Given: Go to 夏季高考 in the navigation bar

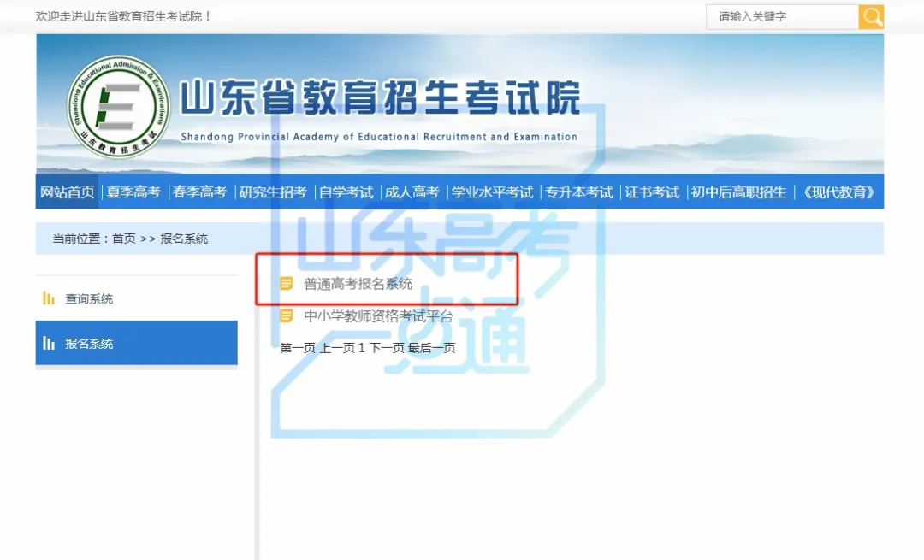Looking at the screenshot, I should click(133, 192).
